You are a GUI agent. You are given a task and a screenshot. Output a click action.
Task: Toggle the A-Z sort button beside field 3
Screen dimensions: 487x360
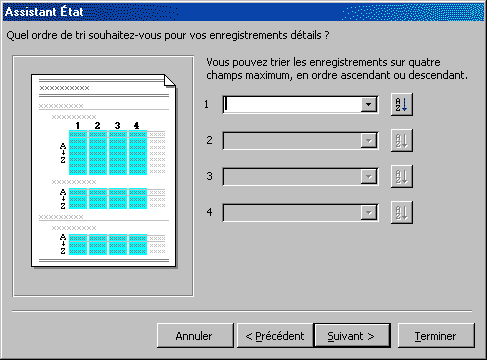coord(402,176)
